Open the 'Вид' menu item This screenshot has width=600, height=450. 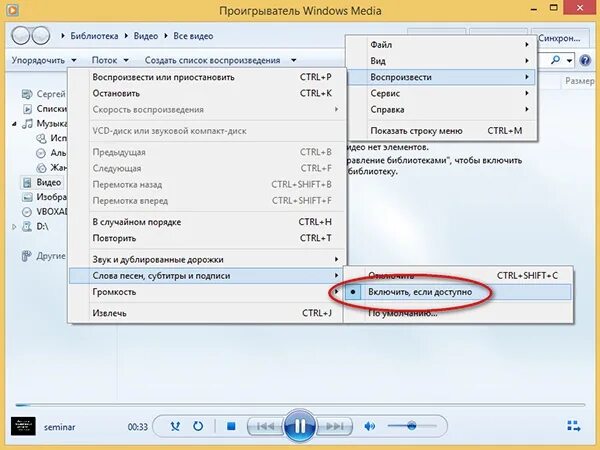coord(441,61)
